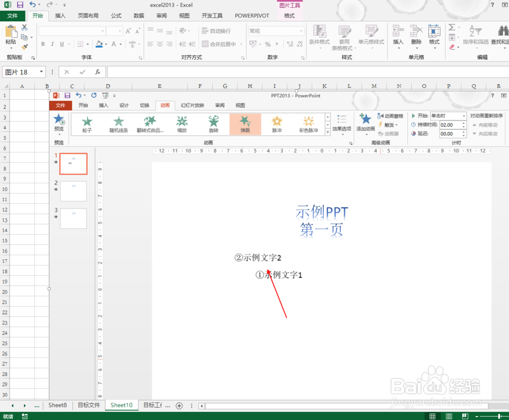
Task: Click the AutoSum sigma icon
Action: click(x=452, y=27)
